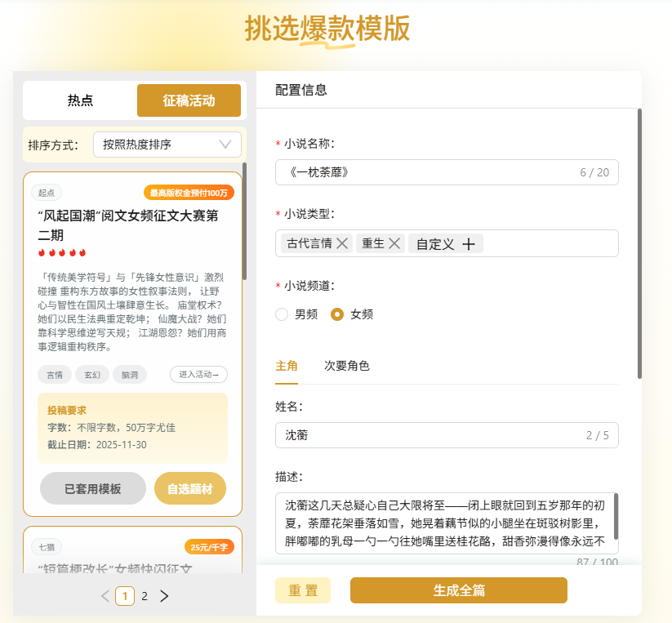This screenshot has width=672, height=623.
Task: Open the 主角 tab
Action: click(287, 366)
